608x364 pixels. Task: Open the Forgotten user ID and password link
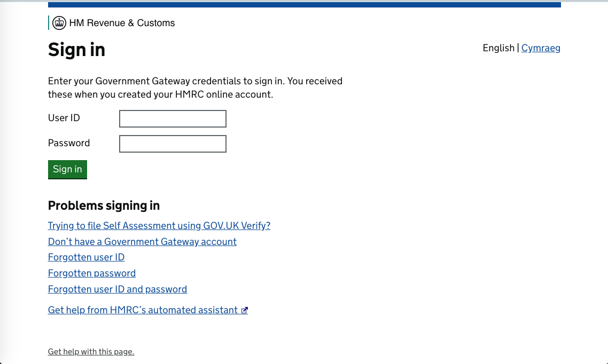(117, 289)
